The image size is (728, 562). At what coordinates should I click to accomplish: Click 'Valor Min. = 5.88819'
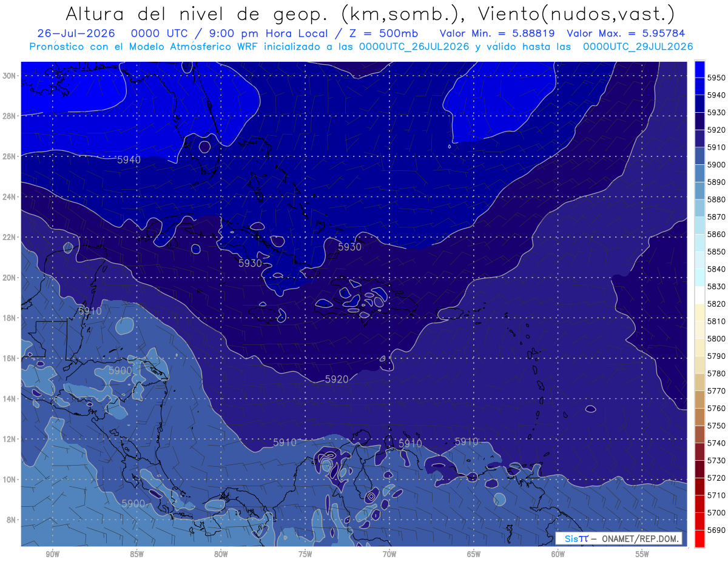point(497,33)
